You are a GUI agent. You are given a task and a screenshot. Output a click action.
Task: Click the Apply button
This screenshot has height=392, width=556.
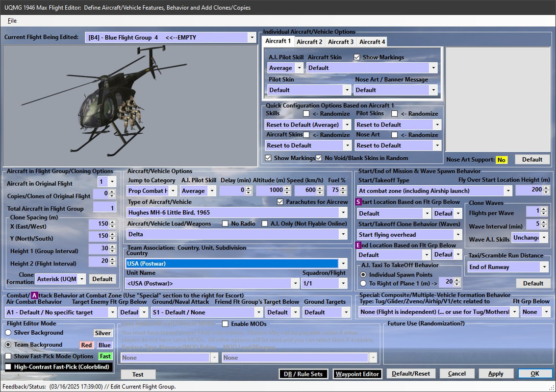495,373
